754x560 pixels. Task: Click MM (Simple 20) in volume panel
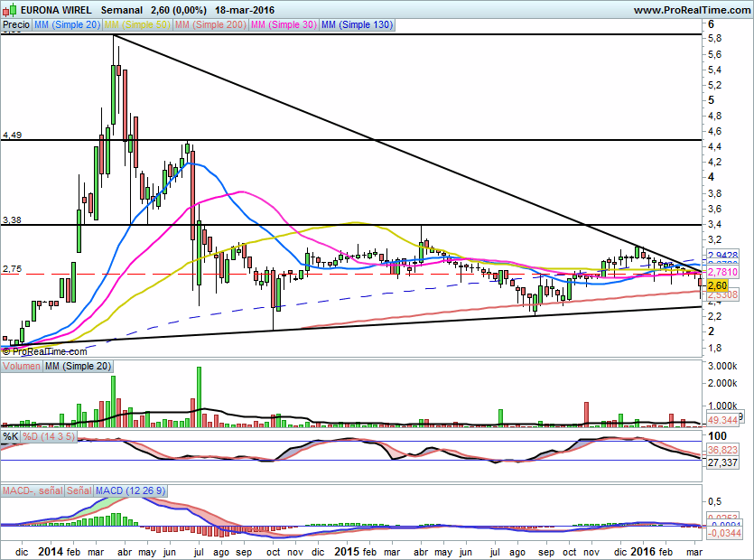78,366
